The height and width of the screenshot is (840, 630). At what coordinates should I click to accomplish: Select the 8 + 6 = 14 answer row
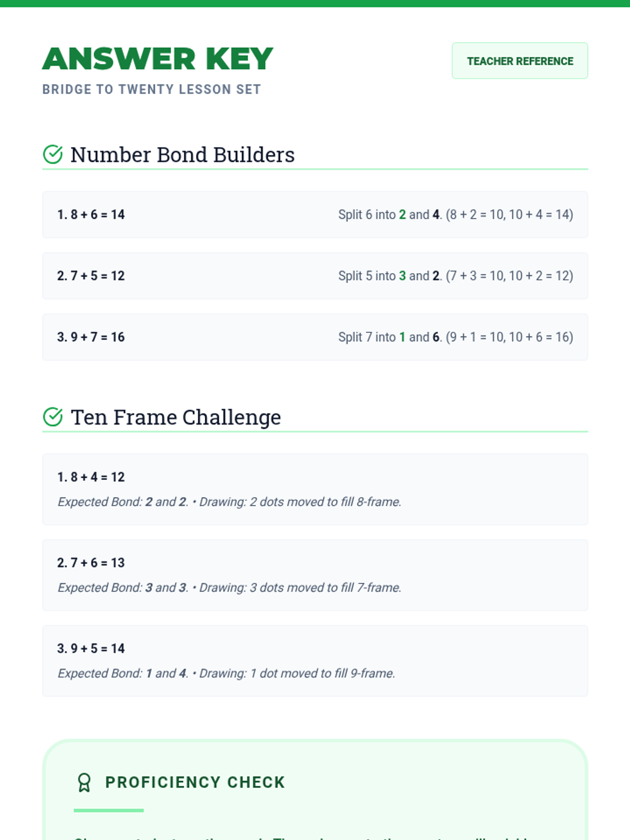coord(315,215)
